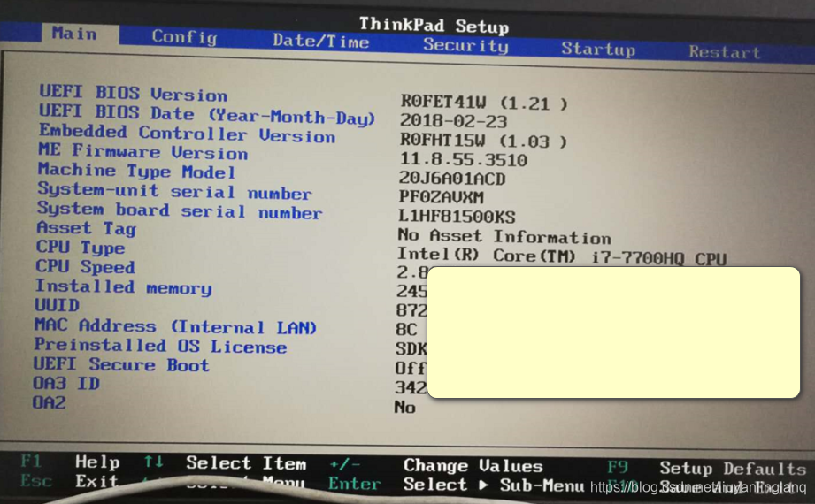Click serial number value PF0ZAVXM
815x504 pixels.
441,197
